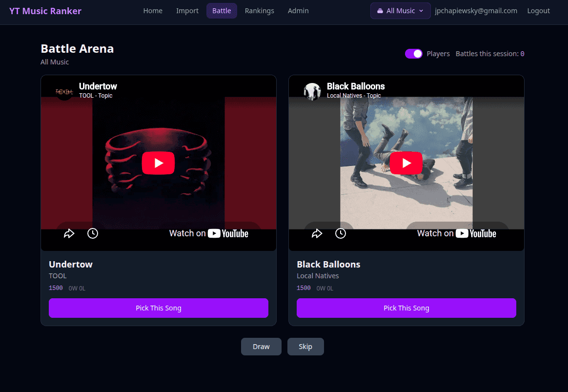The width and height of the screenshot is (568, 392).
Task: Click the watch later clock on Undertow video
Action: click(93, 233)
